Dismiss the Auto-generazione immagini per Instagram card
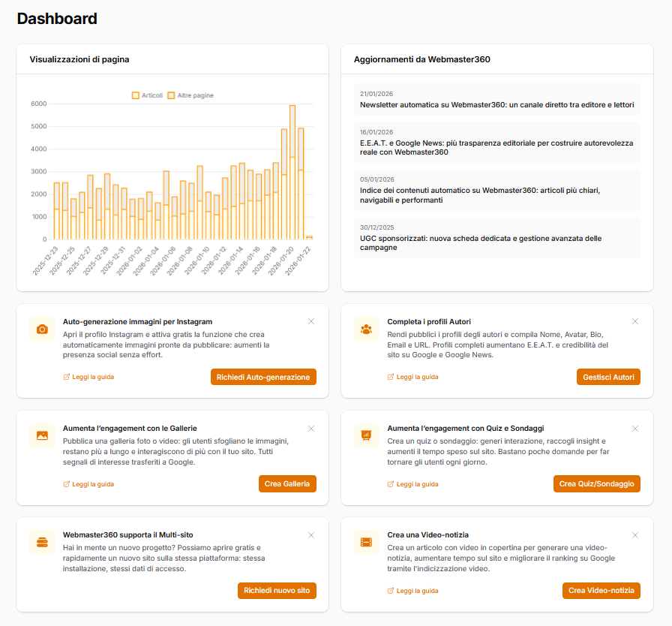 click(311, 321)
